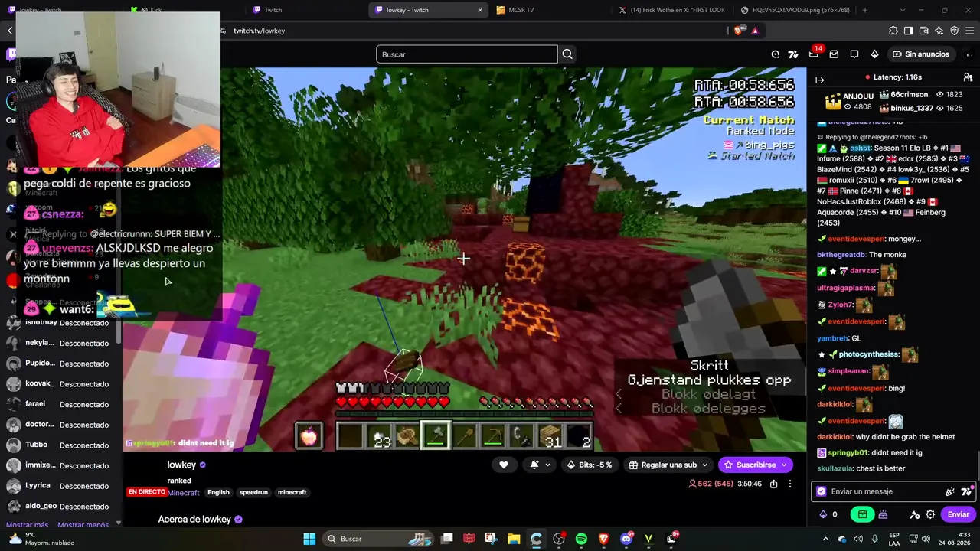980x551 pixels.
Task: Open the stream more options dots menu
Action: [790, 484]
